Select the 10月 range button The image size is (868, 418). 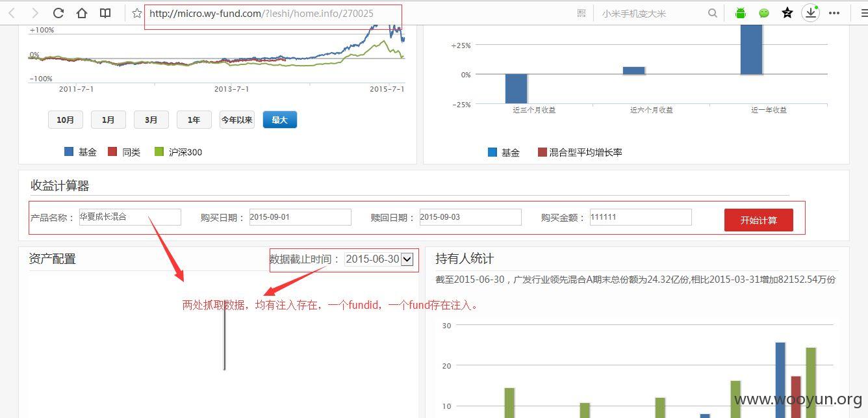click(x=66, y=120)
